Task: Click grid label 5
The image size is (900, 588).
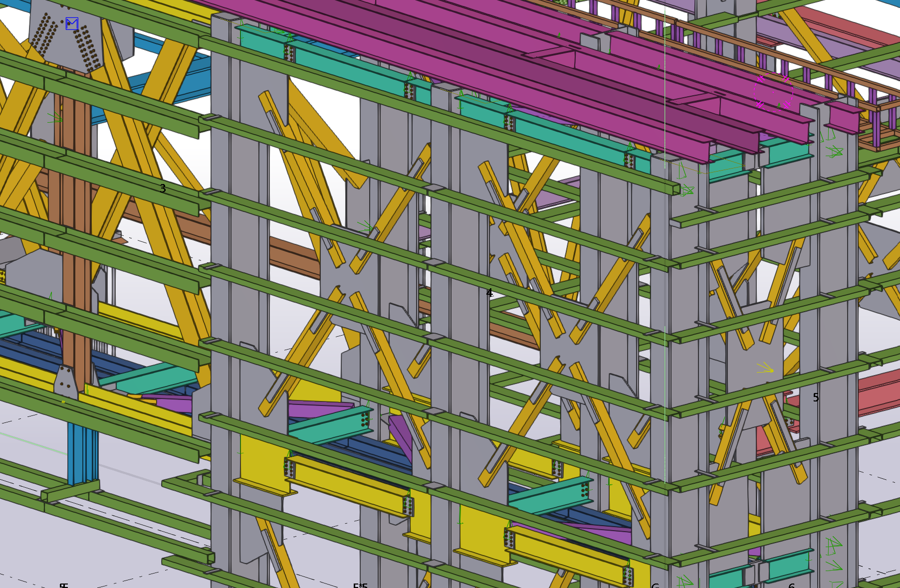Action: coord(816,397)
